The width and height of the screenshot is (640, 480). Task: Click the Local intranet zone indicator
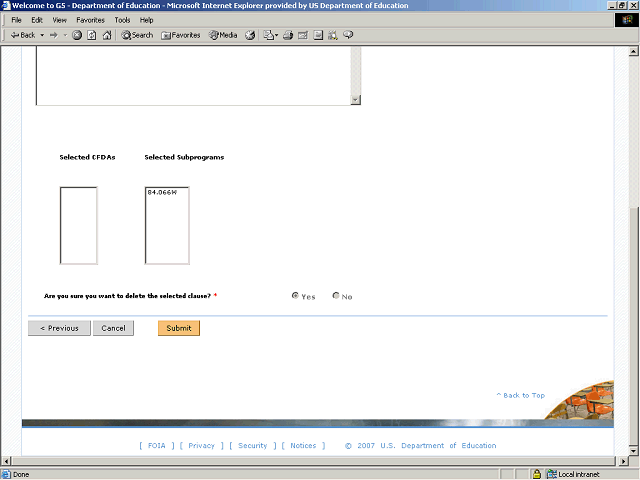(x=575, y=474)
